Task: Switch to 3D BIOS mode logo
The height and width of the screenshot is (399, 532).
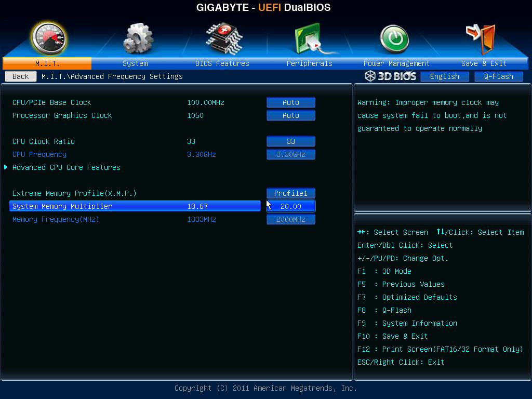Action: tap(391, 76)
